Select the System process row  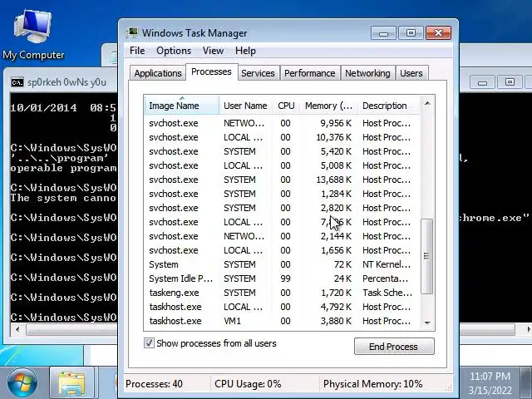tap(283, 264)
